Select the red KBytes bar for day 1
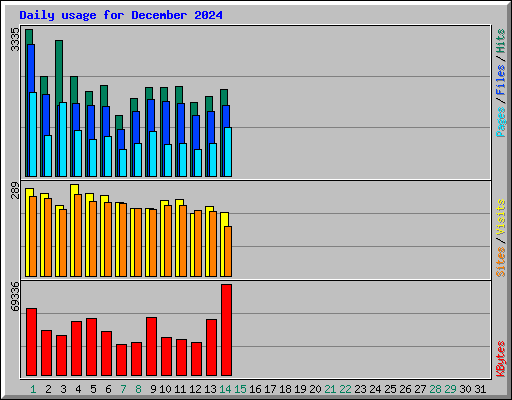Screen dimensions: 512x400 [x=31, y=342]
